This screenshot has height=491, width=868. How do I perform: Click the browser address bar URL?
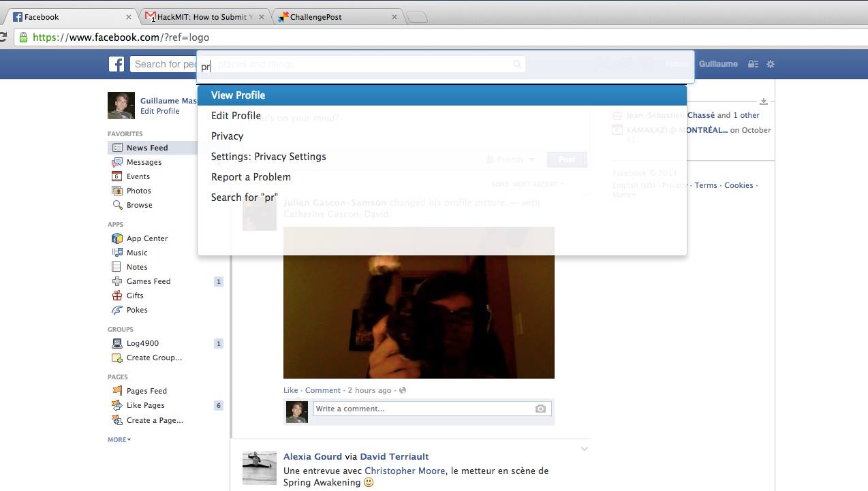(x=121, y=37)
